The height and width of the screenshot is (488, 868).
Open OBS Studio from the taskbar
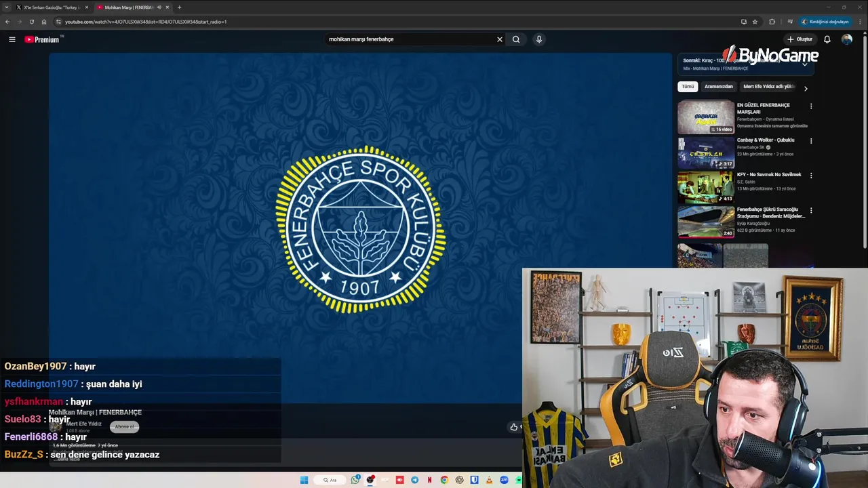(370, 480)
